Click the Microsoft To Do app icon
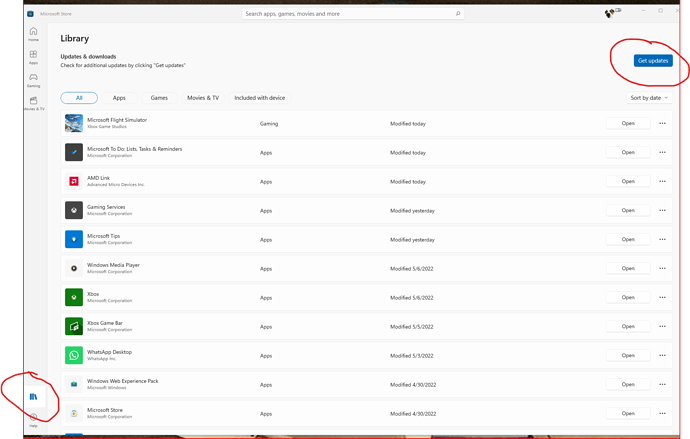Viewport: 690px width, 439px height. (74, 152)
